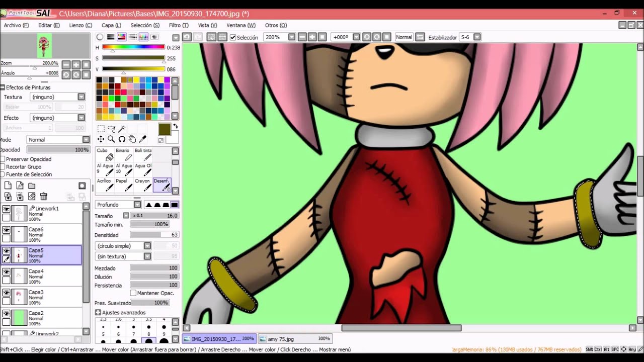Adjust the Densidad slider
Screen dimensions: 644x362
pos(154,235)
